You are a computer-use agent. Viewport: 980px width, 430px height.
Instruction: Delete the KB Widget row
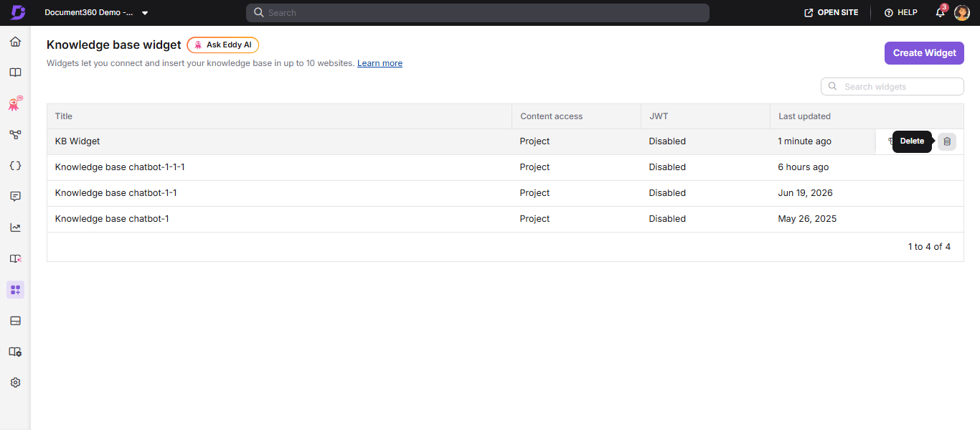coord(946,141)
